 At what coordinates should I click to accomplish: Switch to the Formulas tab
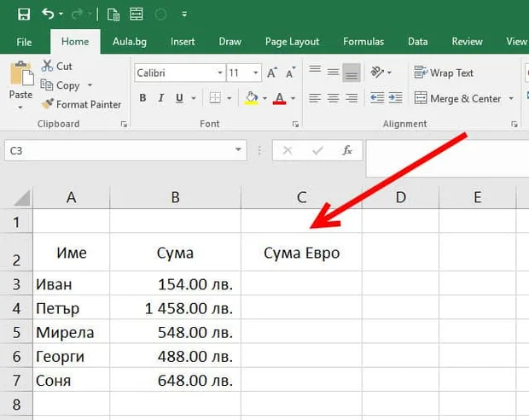click(363, 42)
